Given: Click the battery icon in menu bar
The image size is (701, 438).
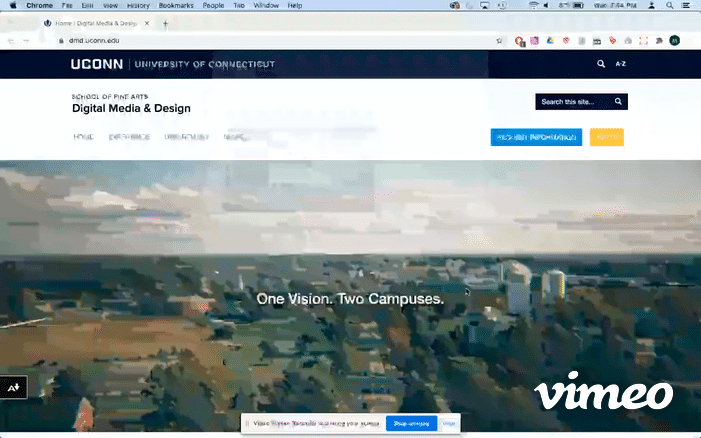Looking at the screenshot, I should click(x=579, y=5).
